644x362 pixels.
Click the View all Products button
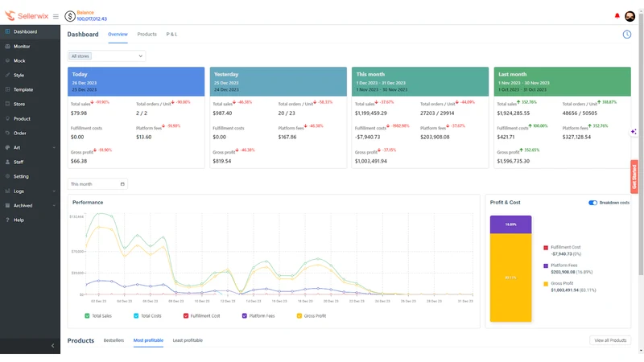pyautogui.click(x=610, y=340)
